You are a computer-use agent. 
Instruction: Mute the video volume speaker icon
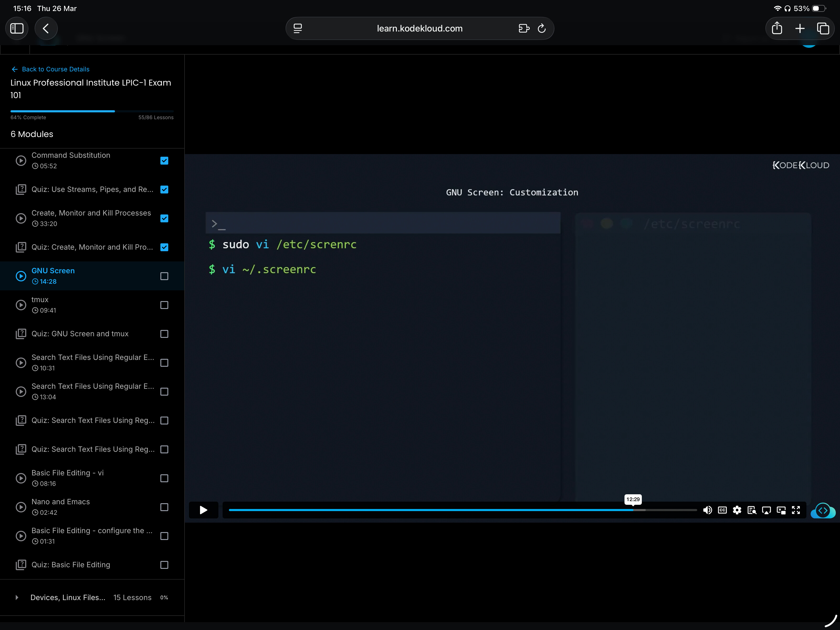(x=707, y=510)
